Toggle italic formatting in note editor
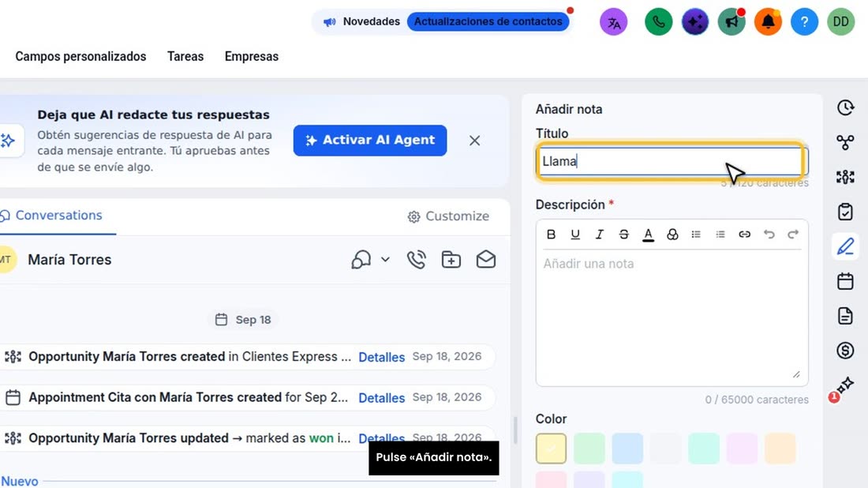 coord(599,235)
